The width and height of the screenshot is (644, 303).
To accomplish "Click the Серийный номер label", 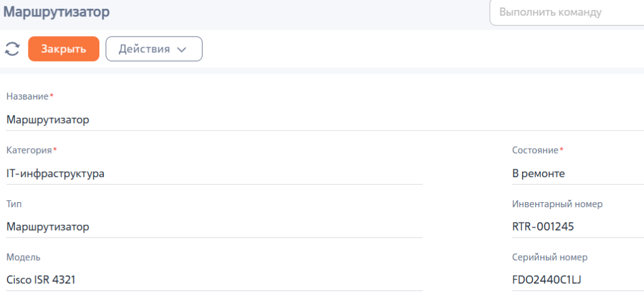I will tap(550, 258).
